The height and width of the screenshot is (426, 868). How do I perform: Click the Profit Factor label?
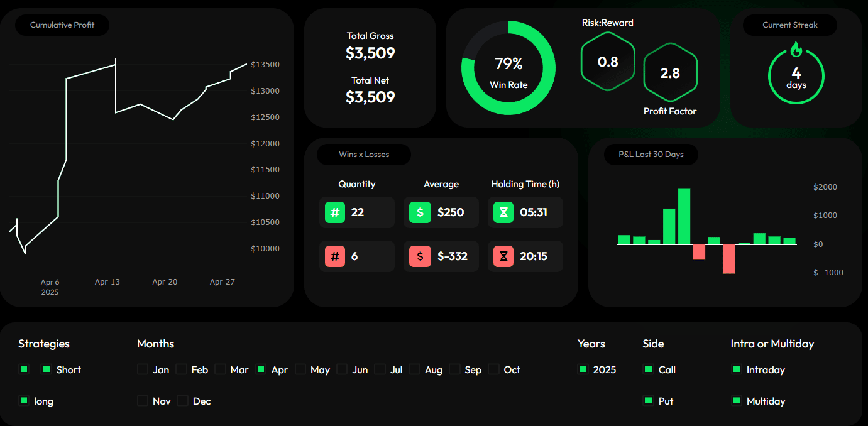pos(670,111)
